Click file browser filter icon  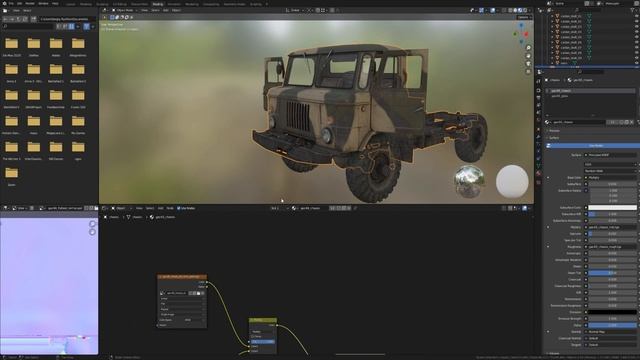[87, 26]
